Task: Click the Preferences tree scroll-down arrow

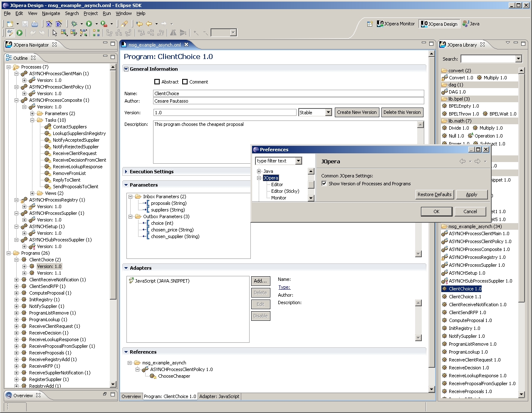Action: 311,198
